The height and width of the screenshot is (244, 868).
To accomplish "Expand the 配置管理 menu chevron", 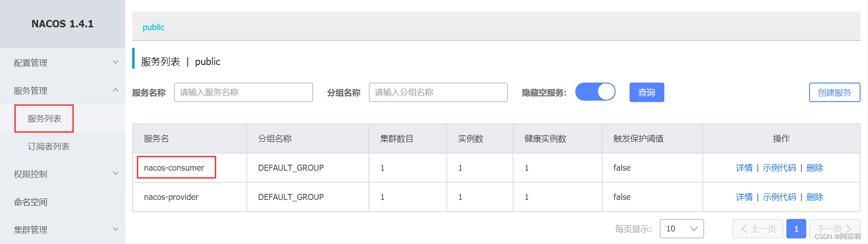I will (116, 62).
